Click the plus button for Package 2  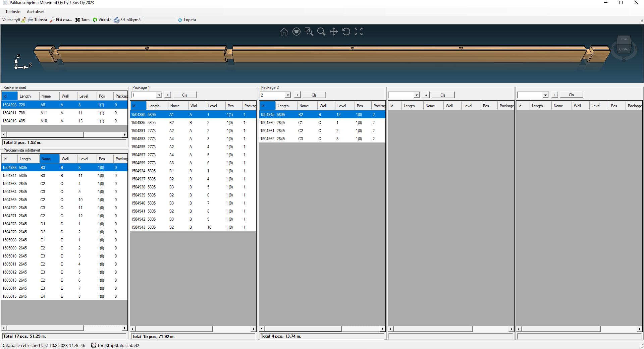(x=297, y=95)
